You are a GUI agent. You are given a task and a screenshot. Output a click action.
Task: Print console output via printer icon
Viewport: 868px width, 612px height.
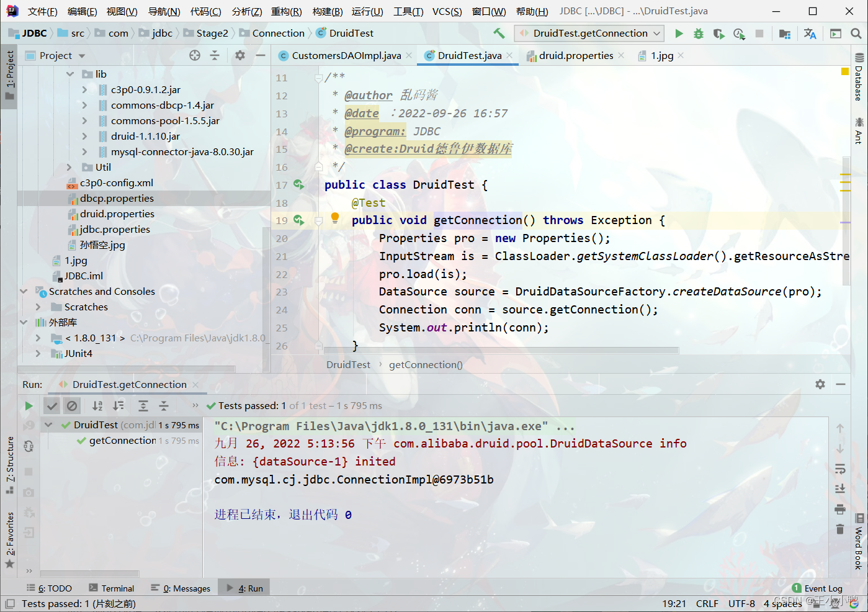pos(840,509)
